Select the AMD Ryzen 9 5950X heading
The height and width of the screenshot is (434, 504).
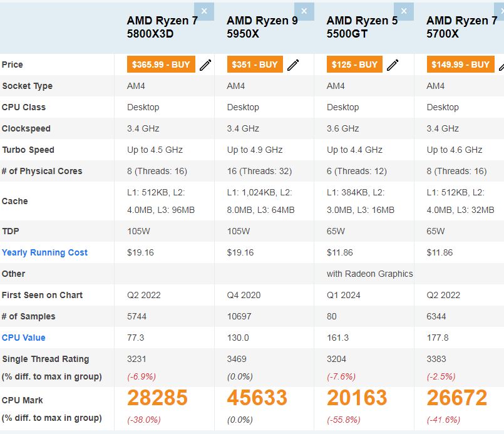pyautogui.click(x=262, y=27)
